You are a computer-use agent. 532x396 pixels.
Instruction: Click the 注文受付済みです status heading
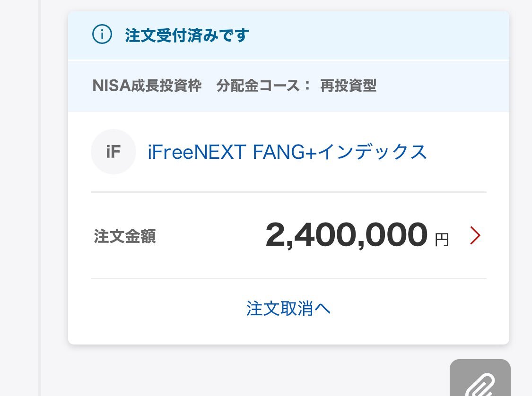click(x=187, y=35)
